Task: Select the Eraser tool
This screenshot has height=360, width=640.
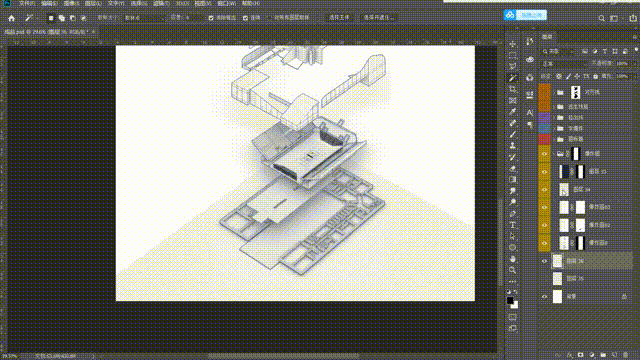Action: pos(513,168)
